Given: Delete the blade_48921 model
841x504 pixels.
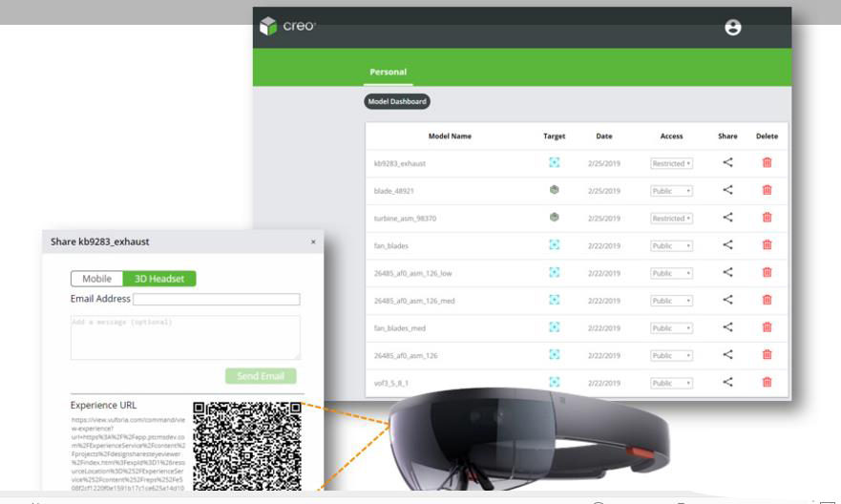Looking at the screenshot, I should (x=767, y=191).
